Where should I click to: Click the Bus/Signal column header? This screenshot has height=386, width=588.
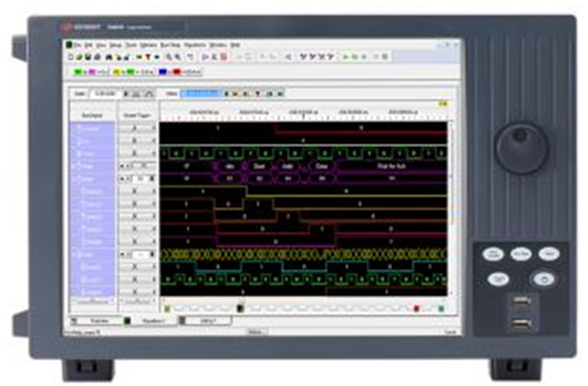pos(92,114)
